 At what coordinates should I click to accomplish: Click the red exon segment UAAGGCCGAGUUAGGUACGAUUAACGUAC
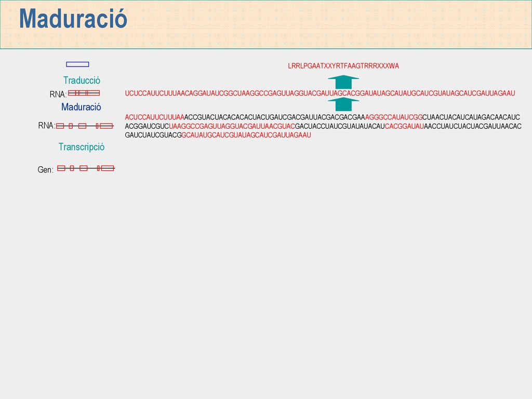232,126
